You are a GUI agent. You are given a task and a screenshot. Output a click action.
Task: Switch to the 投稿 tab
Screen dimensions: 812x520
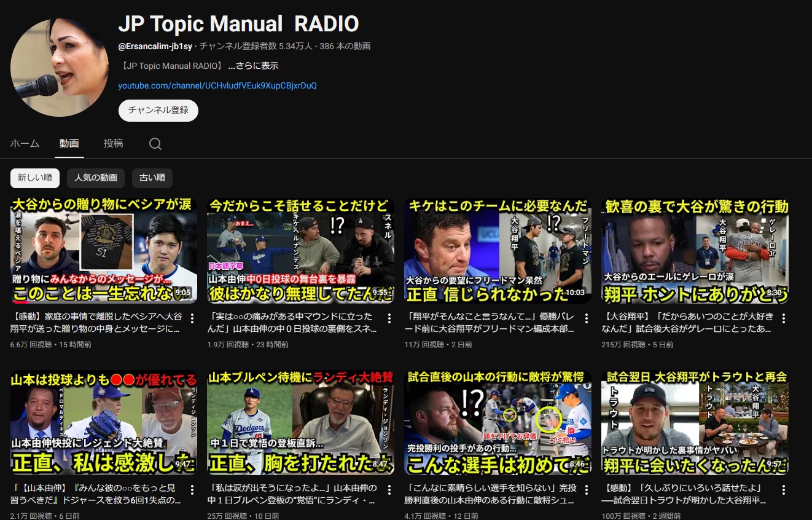(113, 143)
